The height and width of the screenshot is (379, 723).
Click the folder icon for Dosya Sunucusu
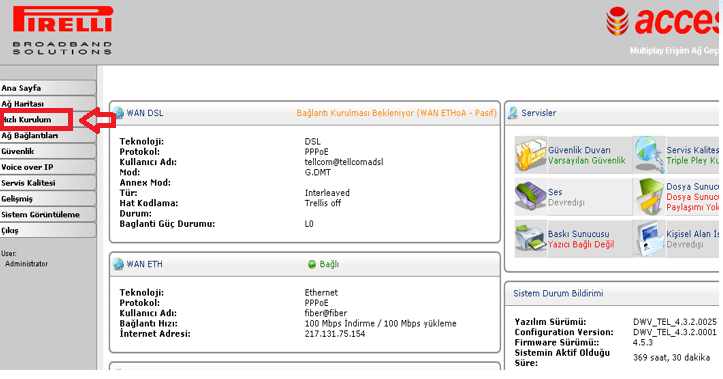[x=649, y=196]
